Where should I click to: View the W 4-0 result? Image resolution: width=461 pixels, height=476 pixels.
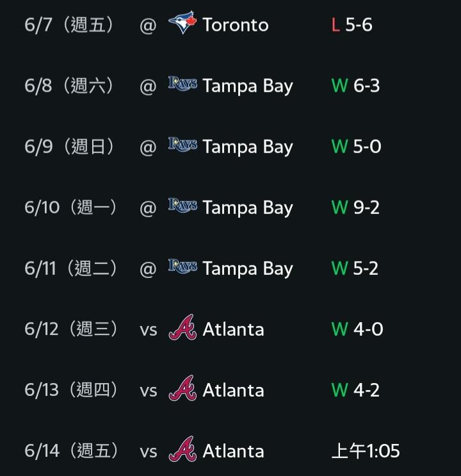click(x=357, y=329)
